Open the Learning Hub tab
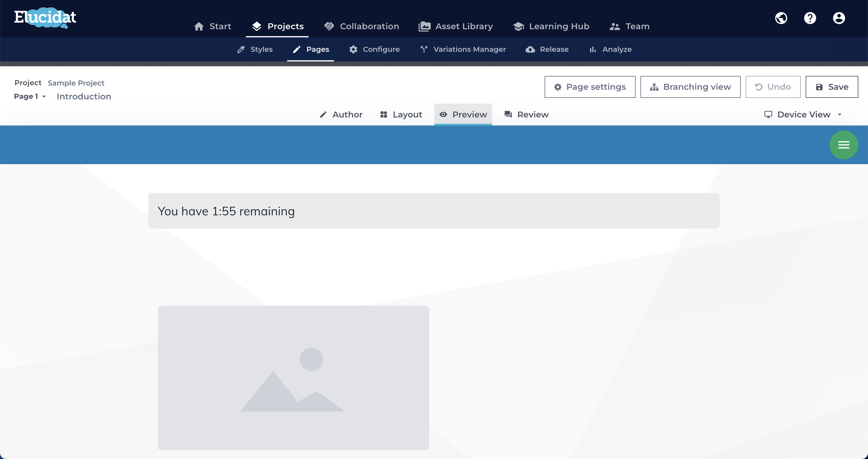 click(551, 26)
